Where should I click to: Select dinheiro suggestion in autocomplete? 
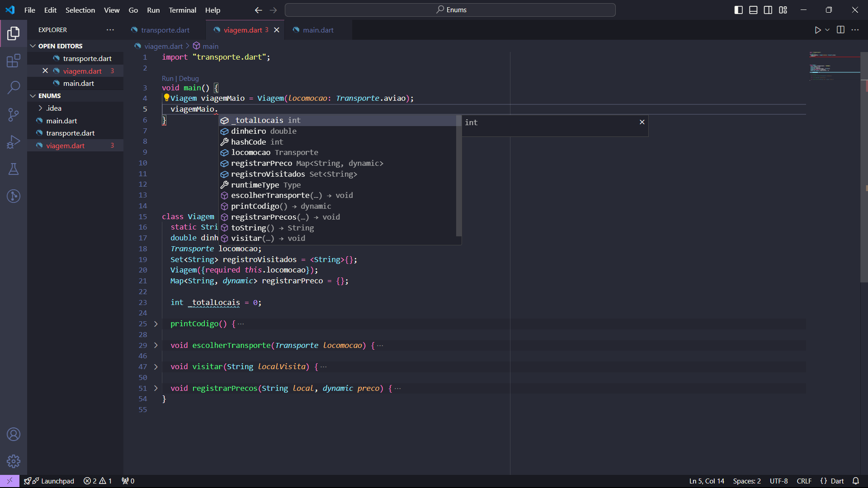[x=338, y=131]
